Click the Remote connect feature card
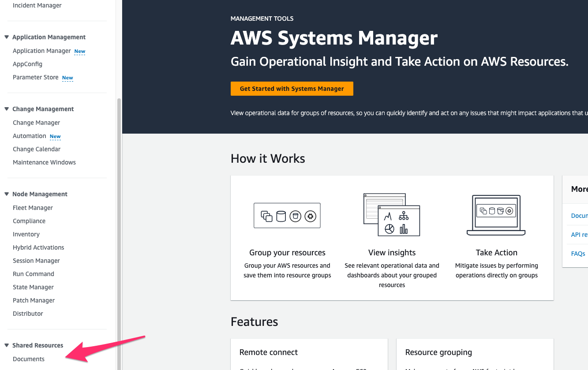This screenshot has width=588, height=370. click(309, 355)
